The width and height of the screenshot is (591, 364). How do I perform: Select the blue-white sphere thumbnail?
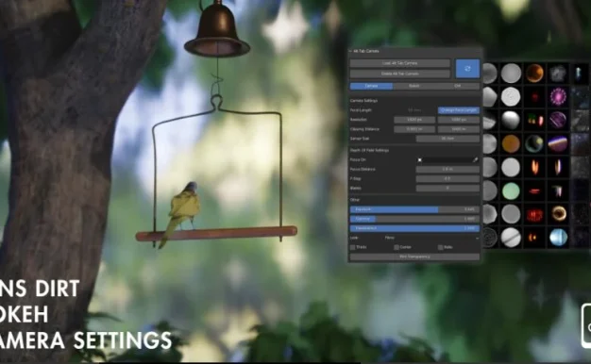pyautogui.click(x=558, y=238)
